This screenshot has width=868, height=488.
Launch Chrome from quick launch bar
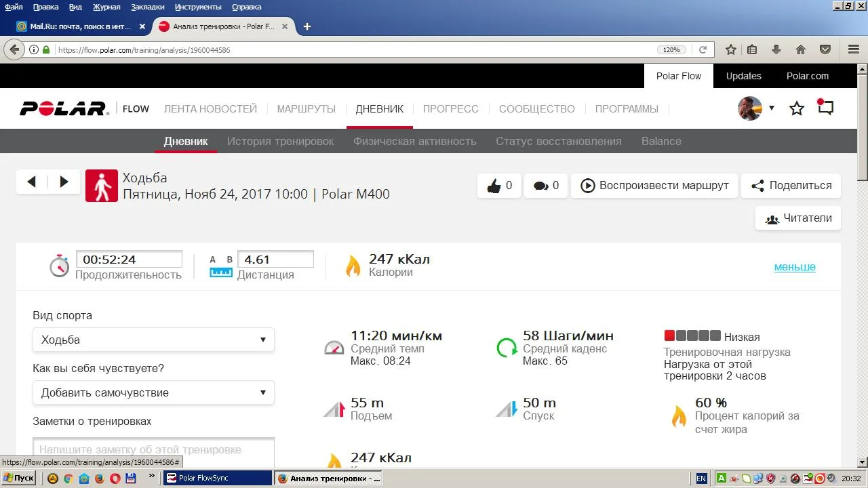(x=68, y=479)
